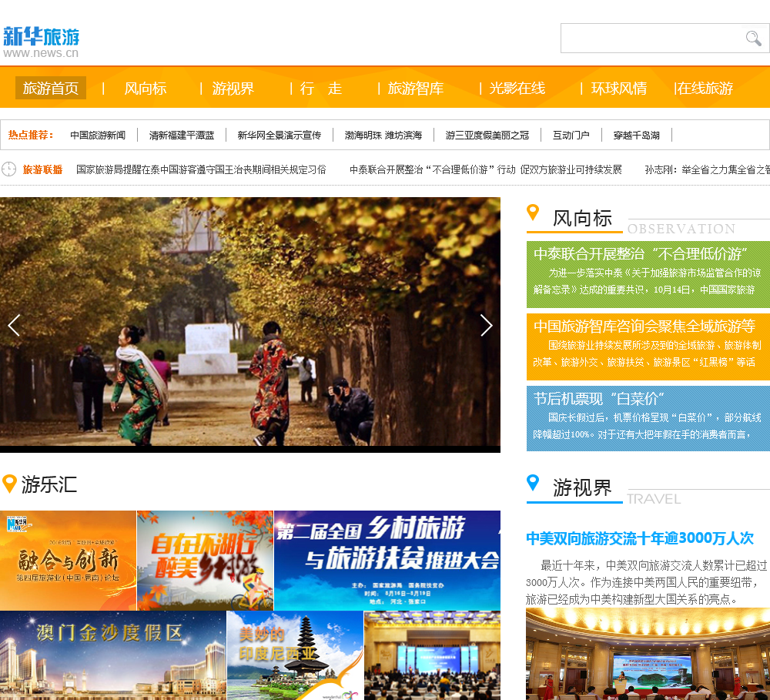The width and height of the screenshot is (770, 700).
Task: Click the orange pin icon next to 游乐汇
Action: pos(9,484)
